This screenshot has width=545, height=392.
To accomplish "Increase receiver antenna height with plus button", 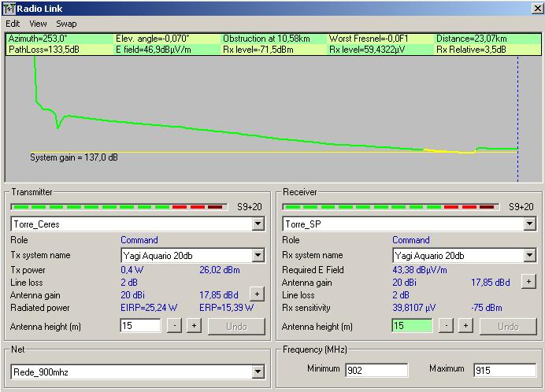I will coord(465,326).
